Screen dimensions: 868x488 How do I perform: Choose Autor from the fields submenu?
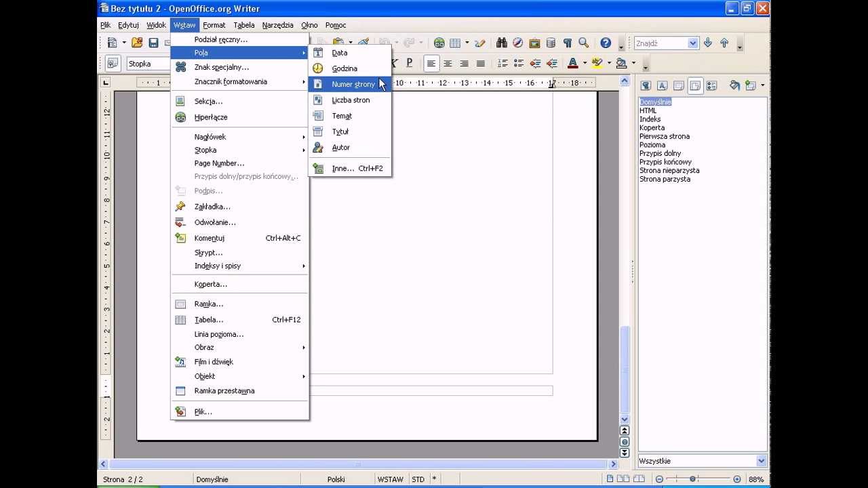[x=350, y=147]
